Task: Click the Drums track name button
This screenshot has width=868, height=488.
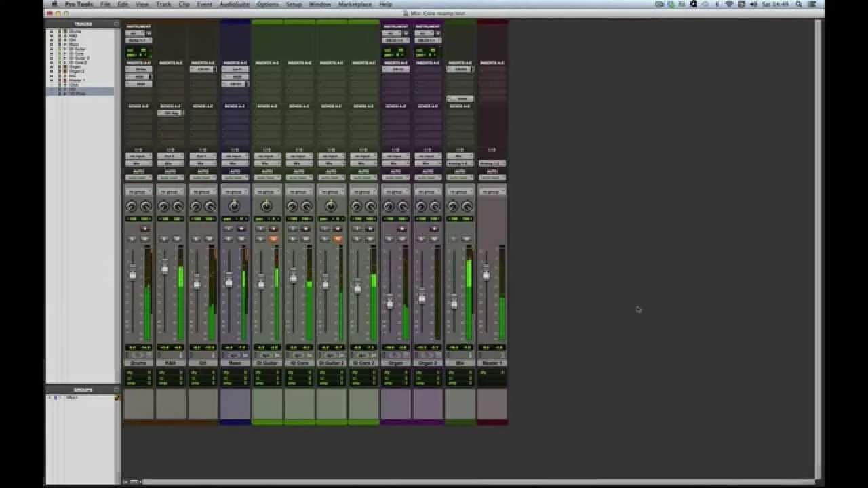Action: 138,362
